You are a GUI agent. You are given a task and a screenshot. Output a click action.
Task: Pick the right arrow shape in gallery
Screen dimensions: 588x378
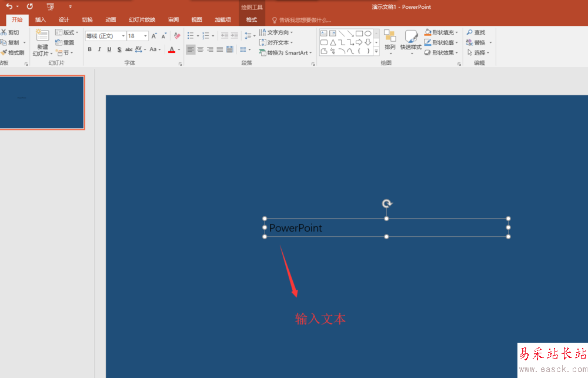coord(359,42)
